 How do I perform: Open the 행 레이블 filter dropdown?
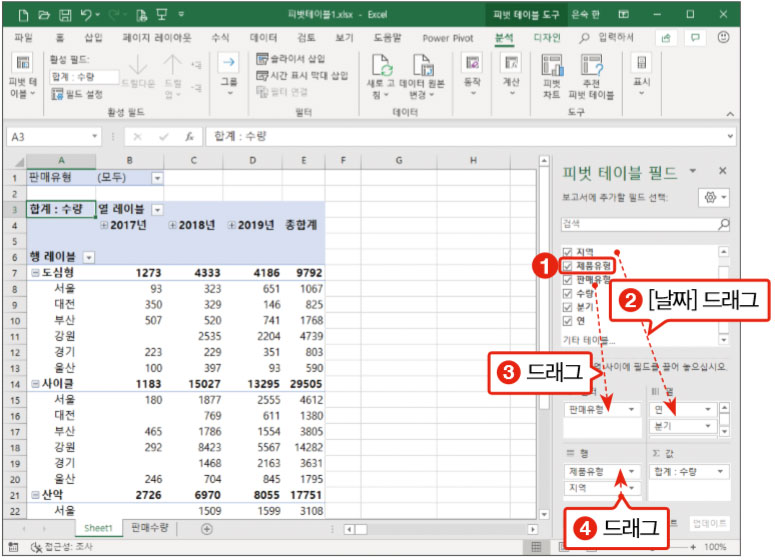click(89, 258)
